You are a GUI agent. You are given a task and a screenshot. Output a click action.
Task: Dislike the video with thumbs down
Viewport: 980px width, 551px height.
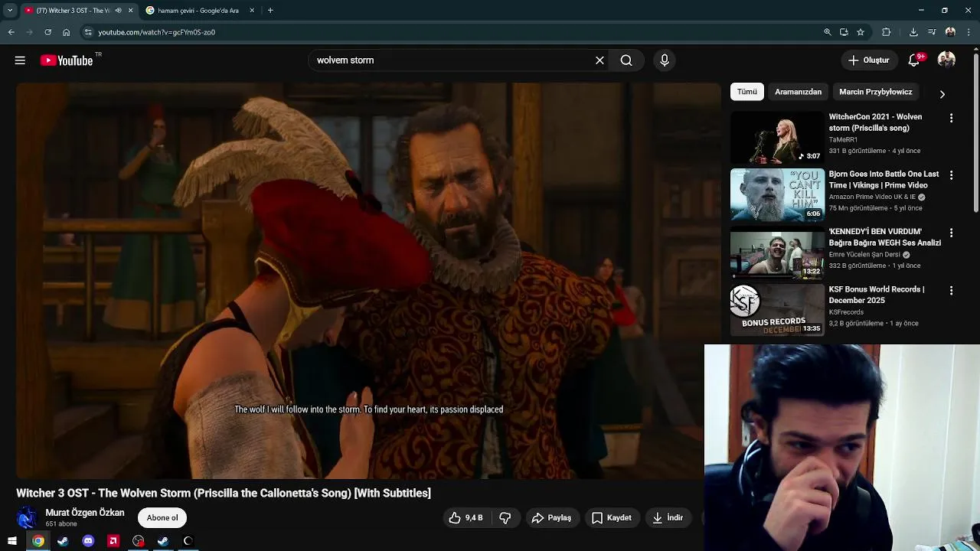click(505, 518)
